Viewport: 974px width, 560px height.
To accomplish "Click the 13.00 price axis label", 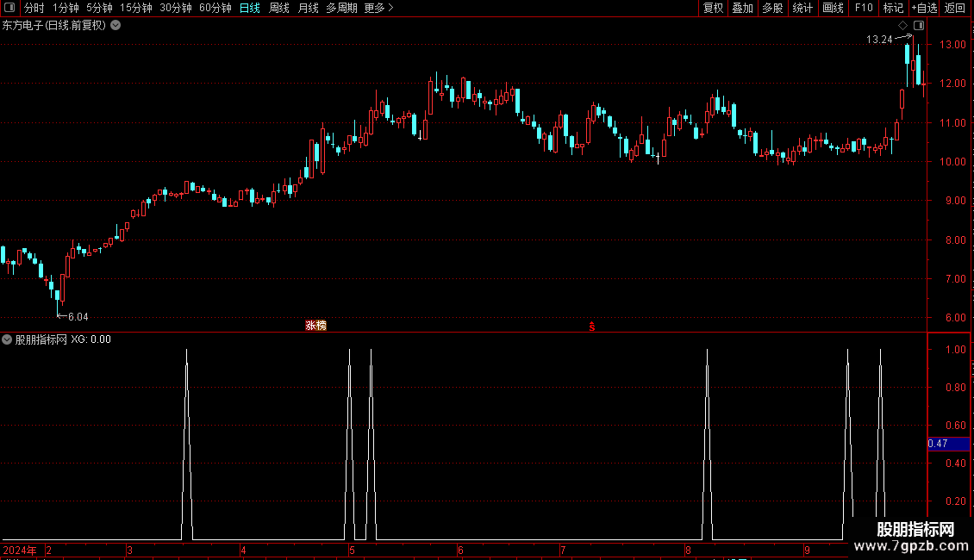I will coord(952,45).
